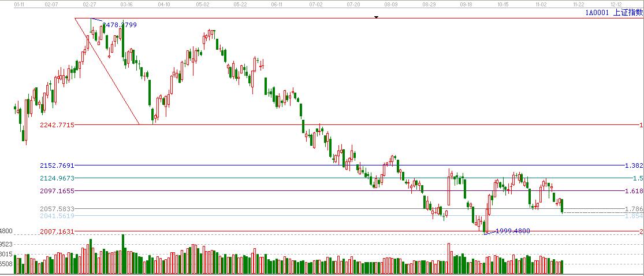Click the 05-02 date on the time axis
The width and height of the screenshot is (644, 276).
202,3
